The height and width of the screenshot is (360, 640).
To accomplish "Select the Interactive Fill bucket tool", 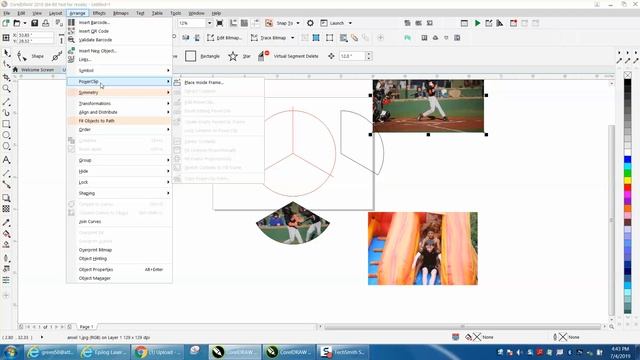I will pos(6,234).
